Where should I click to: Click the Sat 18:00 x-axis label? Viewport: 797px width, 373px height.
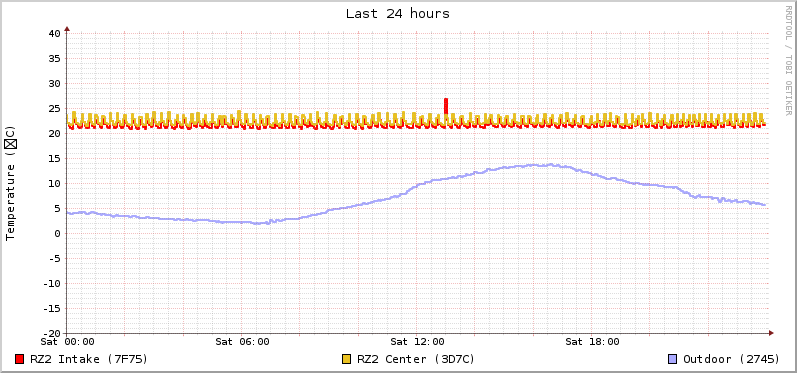[x=592, y=342]
